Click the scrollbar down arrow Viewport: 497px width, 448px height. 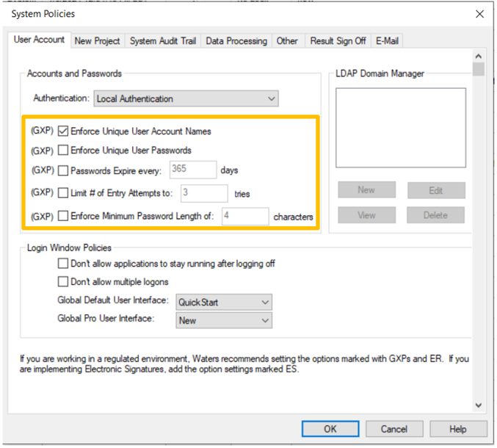(x=479, y=405)
